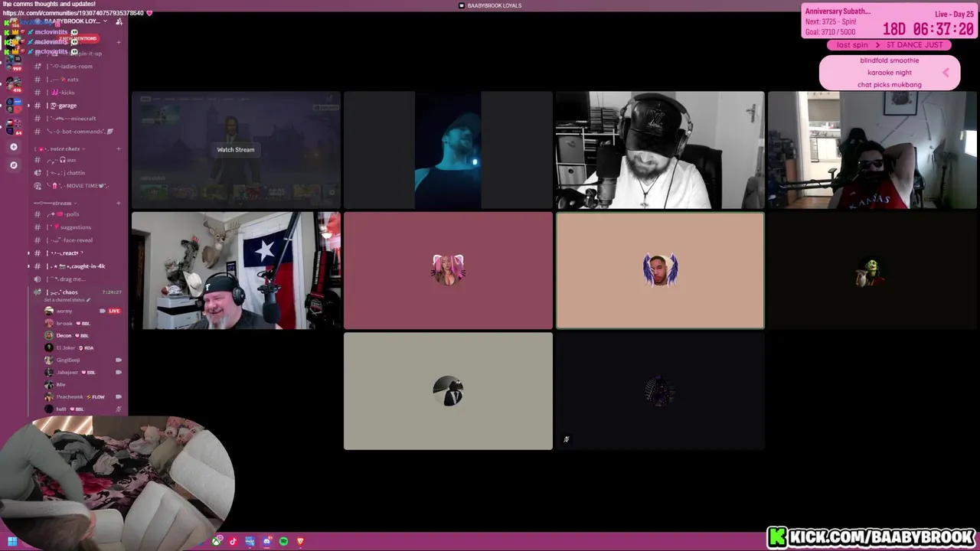
Task: Select the dark purple avatar participant tile
Action: point(660,391)
